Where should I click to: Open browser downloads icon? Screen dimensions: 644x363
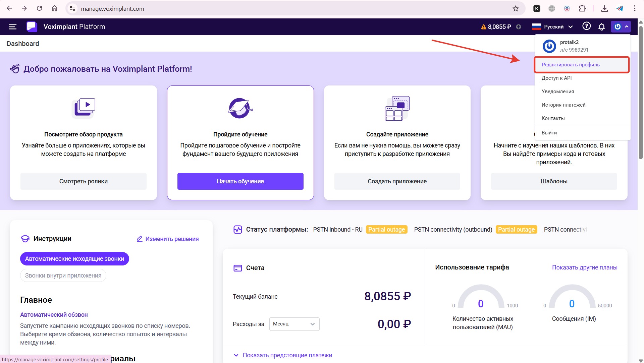[x=604, y=9]
